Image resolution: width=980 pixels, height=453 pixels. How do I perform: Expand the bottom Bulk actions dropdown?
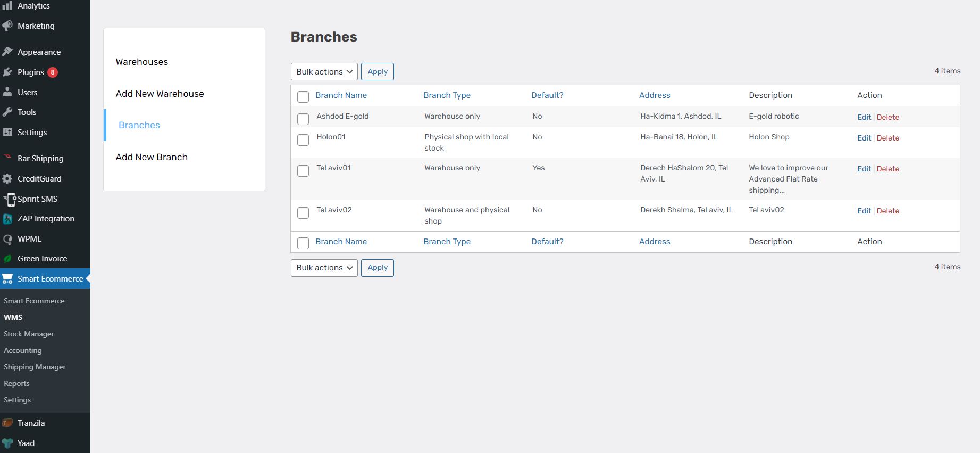click(x=324, y=268)
